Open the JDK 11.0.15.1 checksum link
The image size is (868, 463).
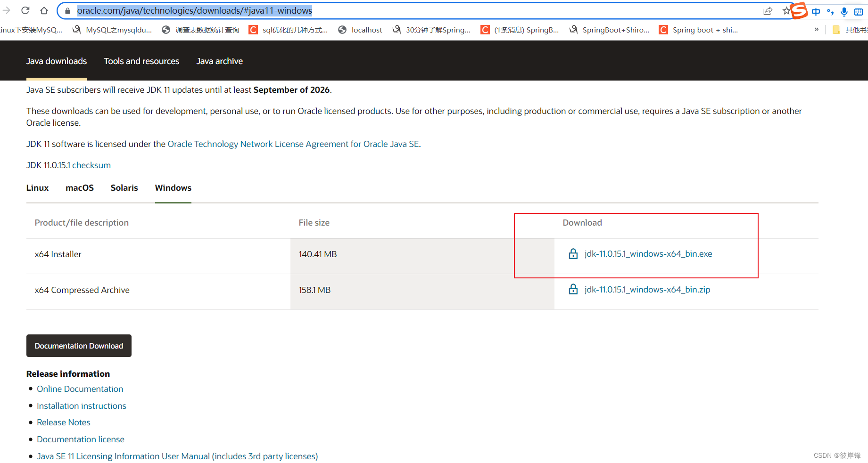click(x=91, y=165)
